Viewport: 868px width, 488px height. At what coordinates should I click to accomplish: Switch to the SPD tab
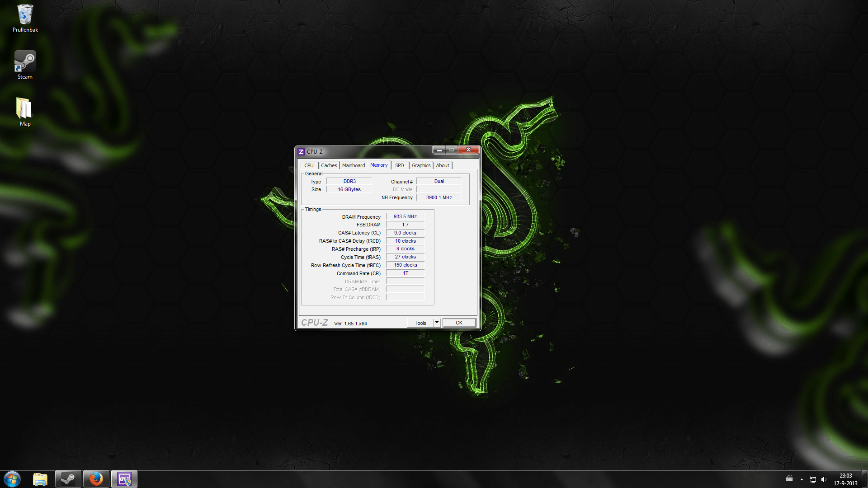399,165
